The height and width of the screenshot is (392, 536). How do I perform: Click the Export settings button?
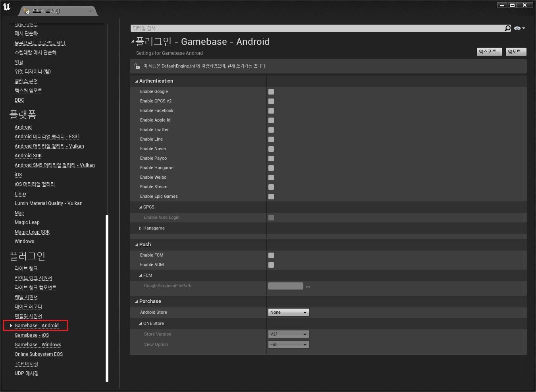click(489, 52)
